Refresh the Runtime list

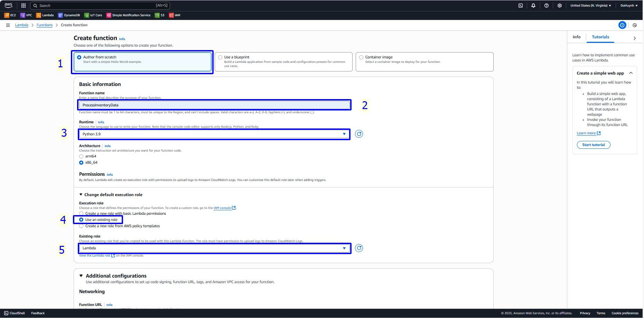coord(359,134)
